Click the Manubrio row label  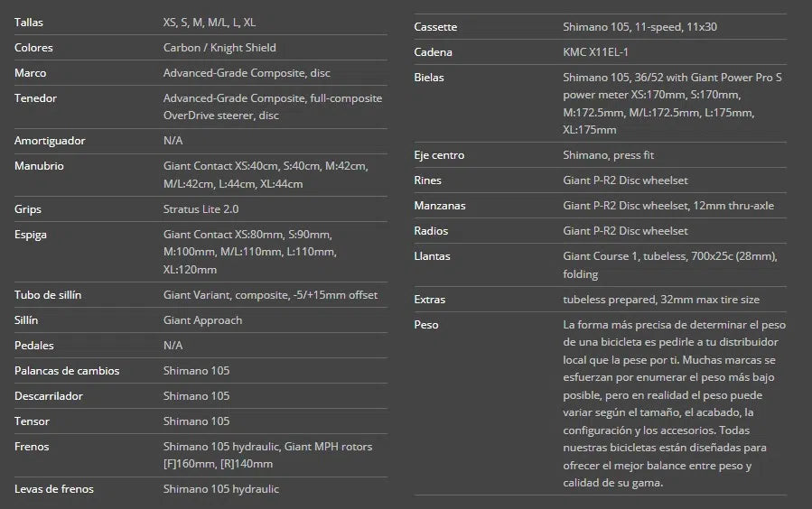coord(39,166)
